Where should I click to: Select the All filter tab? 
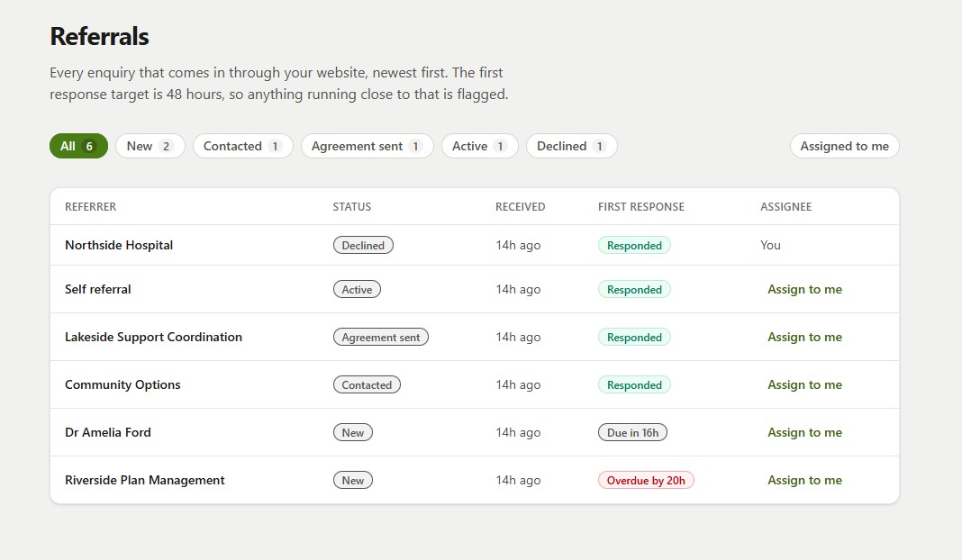click(78, 146)
